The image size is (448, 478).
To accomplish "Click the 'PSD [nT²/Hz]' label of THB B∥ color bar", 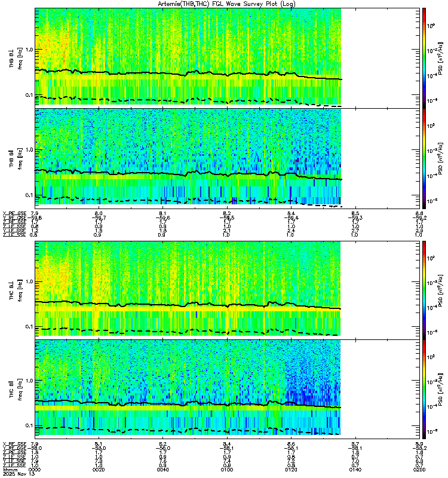I will click(441, 159).
